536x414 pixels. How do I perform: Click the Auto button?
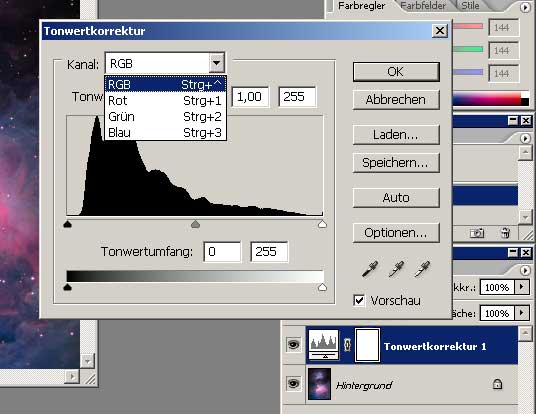tap(396, 198)
